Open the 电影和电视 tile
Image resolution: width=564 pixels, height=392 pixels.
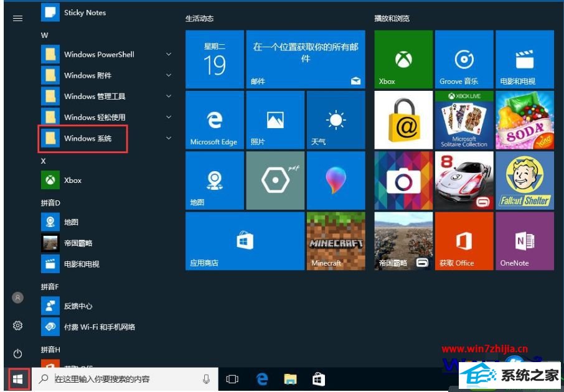(x=525, y=59)
